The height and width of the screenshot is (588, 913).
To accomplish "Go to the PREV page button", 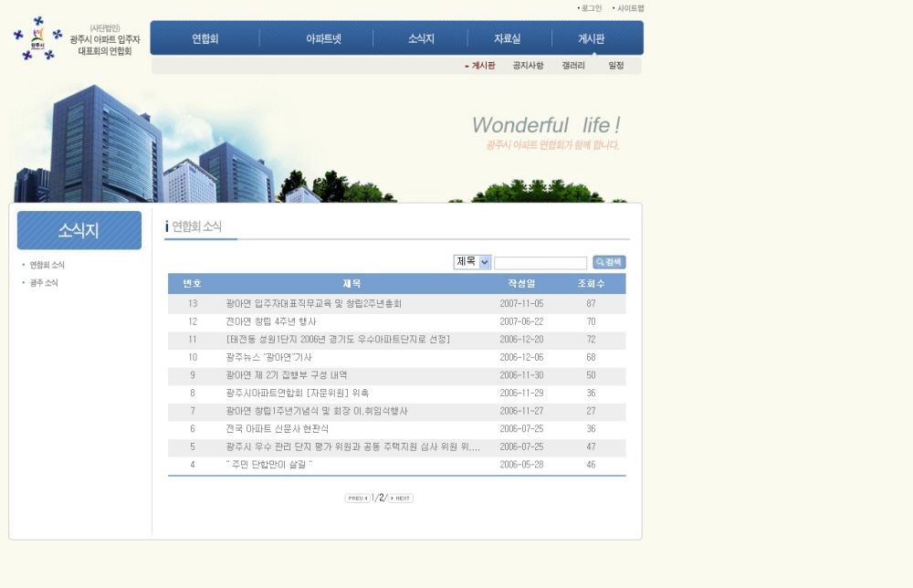I will [x=356, y=499].
